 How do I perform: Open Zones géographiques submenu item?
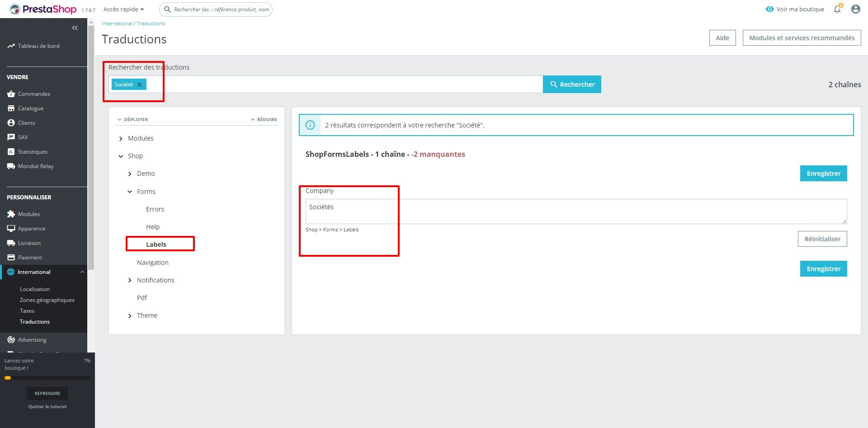(x=47, y=300)
